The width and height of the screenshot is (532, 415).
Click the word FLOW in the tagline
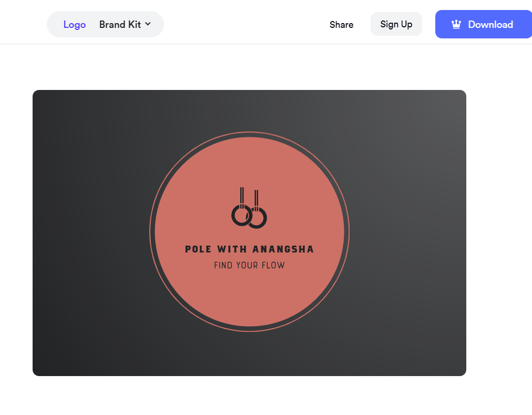point(273,265)
